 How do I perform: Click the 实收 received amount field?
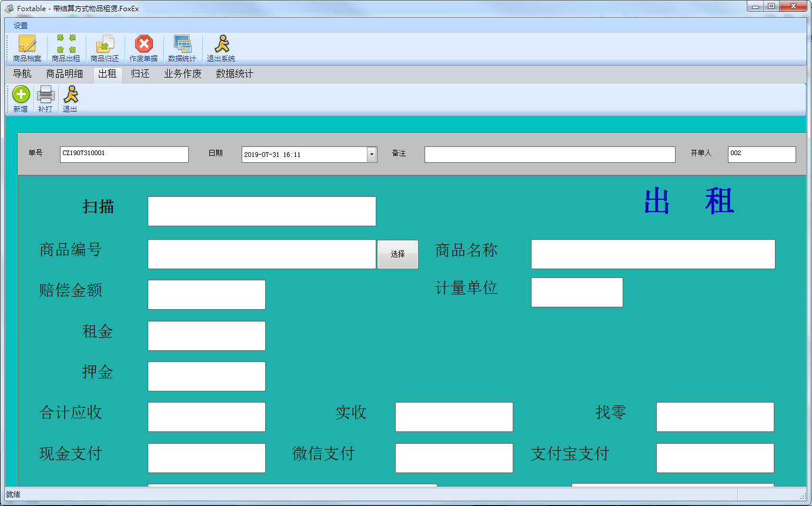coord(454,417)
